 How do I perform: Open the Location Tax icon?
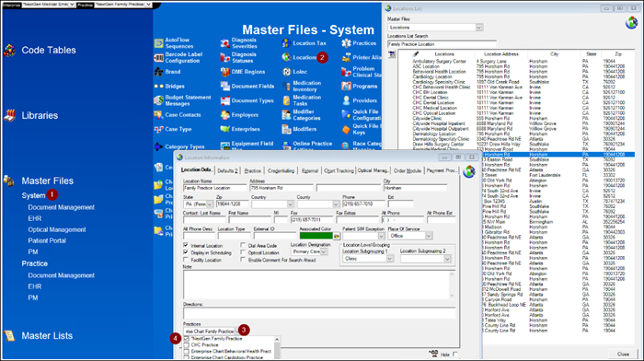pyautogui.click(x=286, y=43)
